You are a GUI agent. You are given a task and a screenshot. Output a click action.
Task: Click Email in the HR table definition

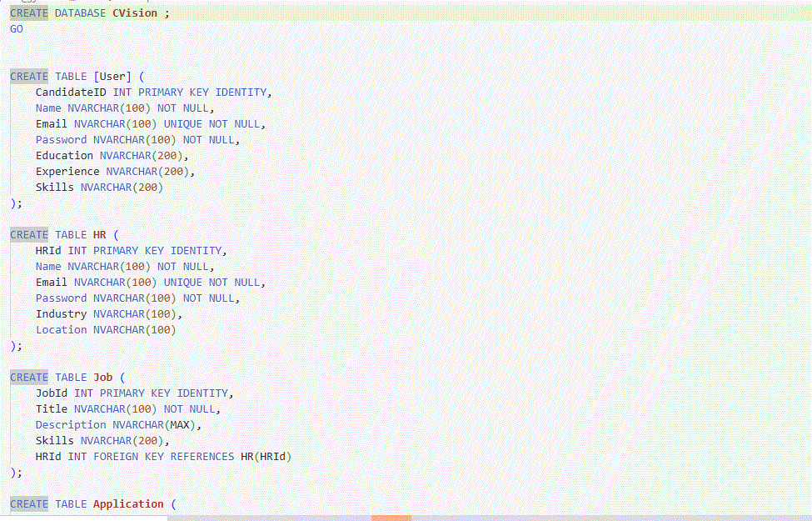[x=52, y=283]
